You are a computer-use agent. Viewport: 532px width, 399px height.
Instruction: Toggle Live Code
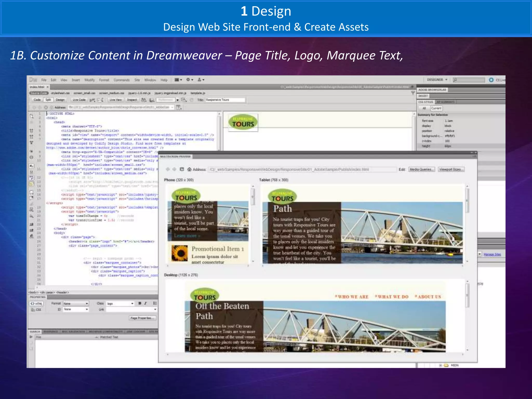[79, 100]
